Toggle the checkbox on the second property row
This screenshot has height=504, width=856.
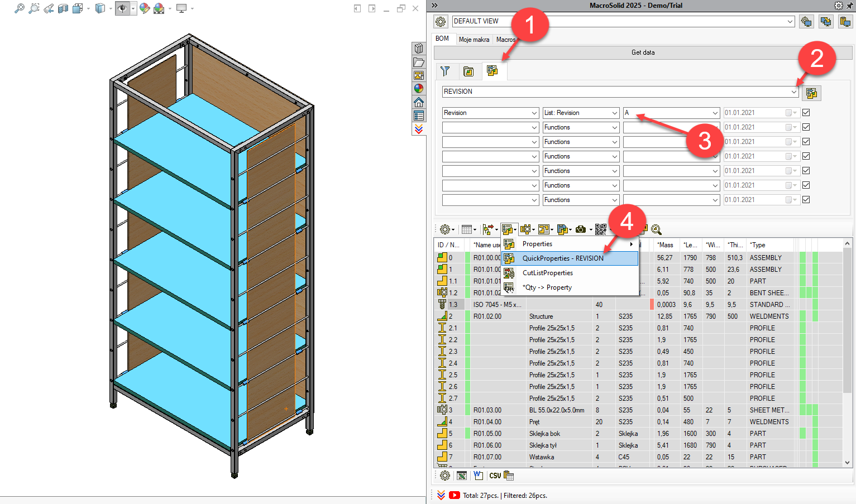pyautogui.click(x=806, y=127)
